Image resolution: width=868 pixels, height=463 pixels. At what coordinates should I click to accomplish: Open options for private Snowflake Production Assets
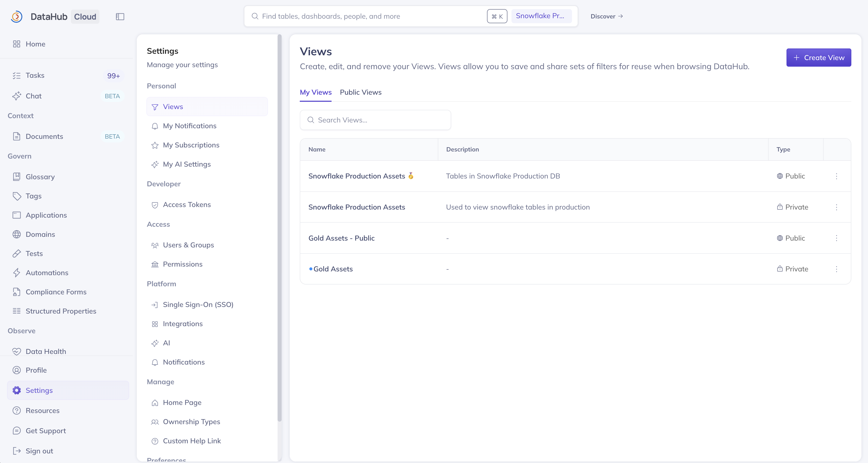[x=836, y=207]
